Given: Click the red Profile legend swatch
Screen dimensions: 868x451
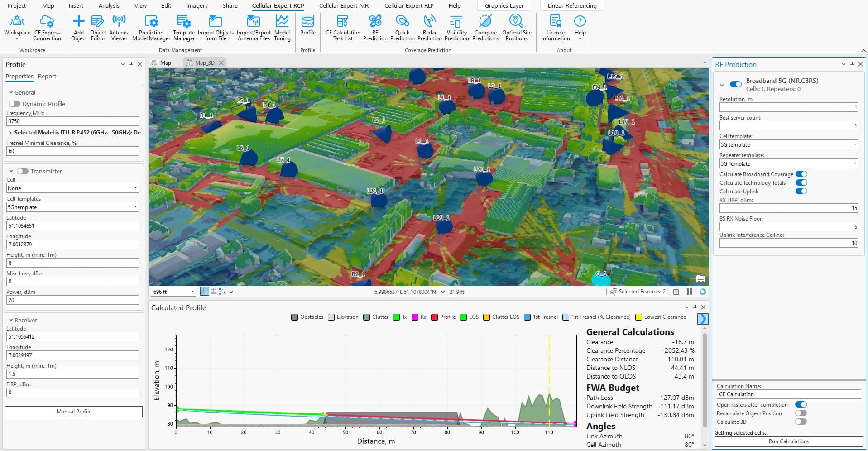Looking at the screenshot, I should (x=435, y=317).
